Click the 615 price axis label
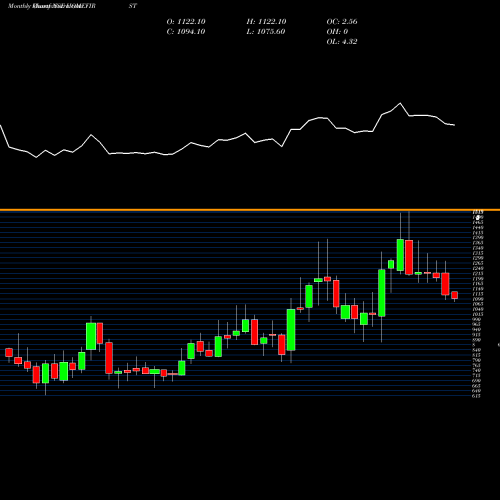500x500 pixels. click(x=477, y=396)
